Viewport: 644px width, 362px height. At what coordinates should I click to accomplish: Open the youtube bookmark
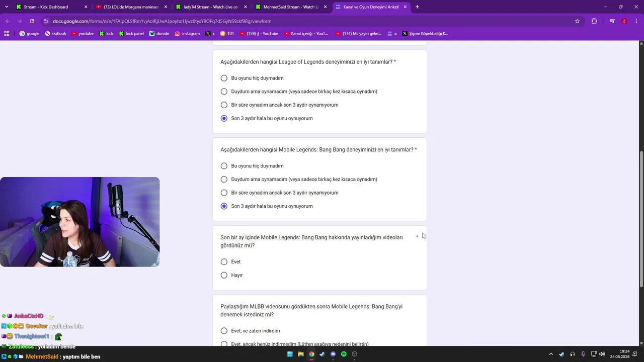[x=83, y=33]
